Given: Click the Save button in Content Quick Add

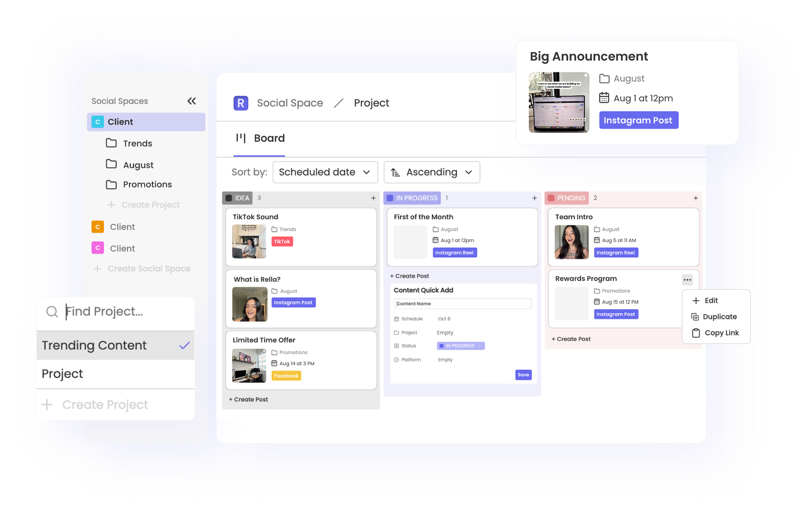Looking at the screenshot, I should click(523, 374).
